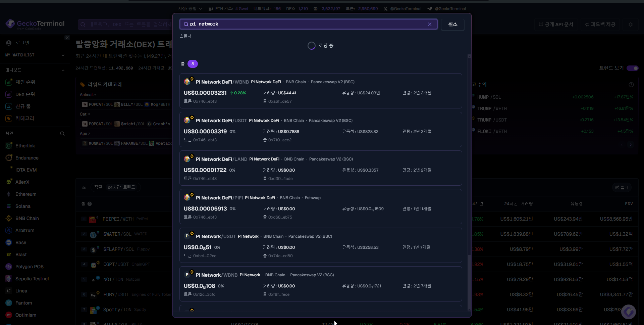Viewport: 644px width, 325px height.
Task: Collapse the sidebar with the double-arrow icon
Action: coord(67,38)
